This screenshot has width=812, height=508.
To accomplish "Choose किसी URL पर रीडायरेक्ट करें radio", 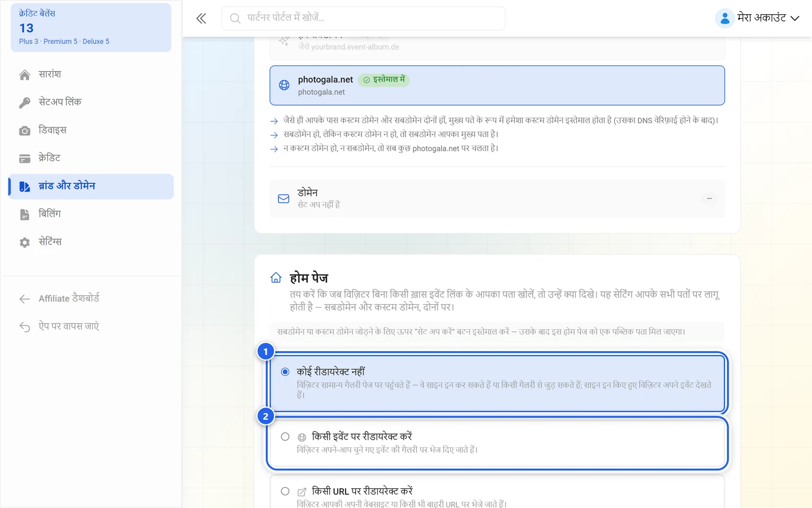I will (285, 492).
